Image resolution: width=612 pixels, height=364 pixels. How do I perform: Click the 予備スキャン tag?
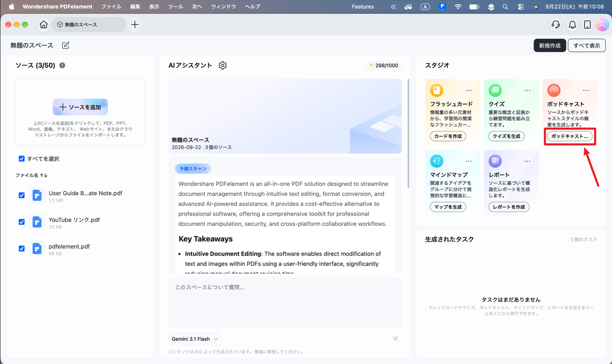pyautogui.click(x=193, y=169)
